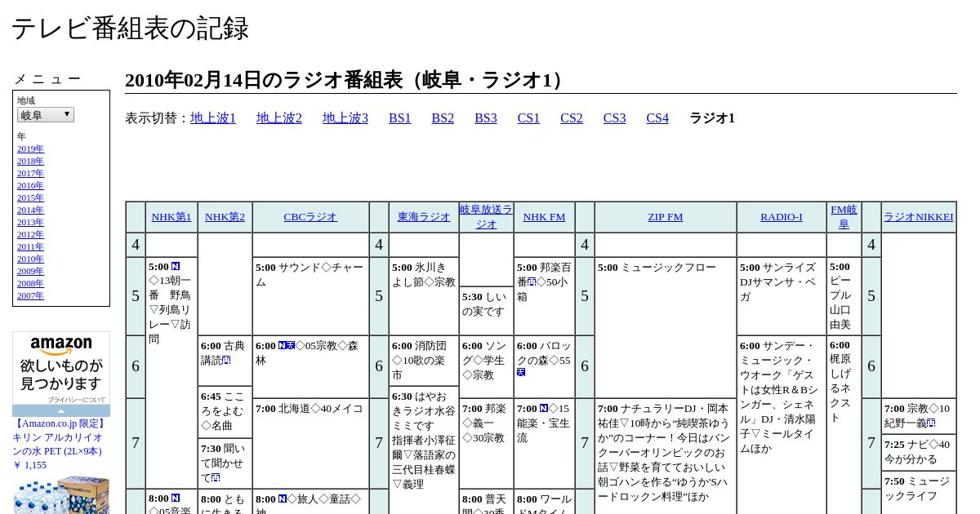Viewport: 980px width, 514px height.
Task: Switch display to BS1
Action: [x=400, y=118]
